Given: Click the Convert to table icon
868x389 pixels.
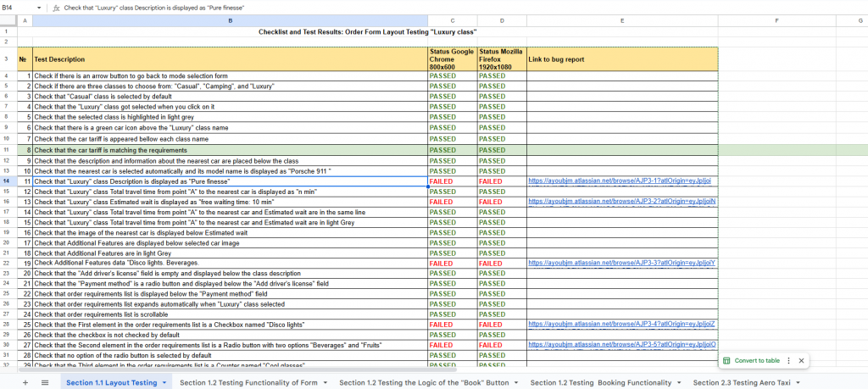Looking at the screenshot, I should pos(726,360).
